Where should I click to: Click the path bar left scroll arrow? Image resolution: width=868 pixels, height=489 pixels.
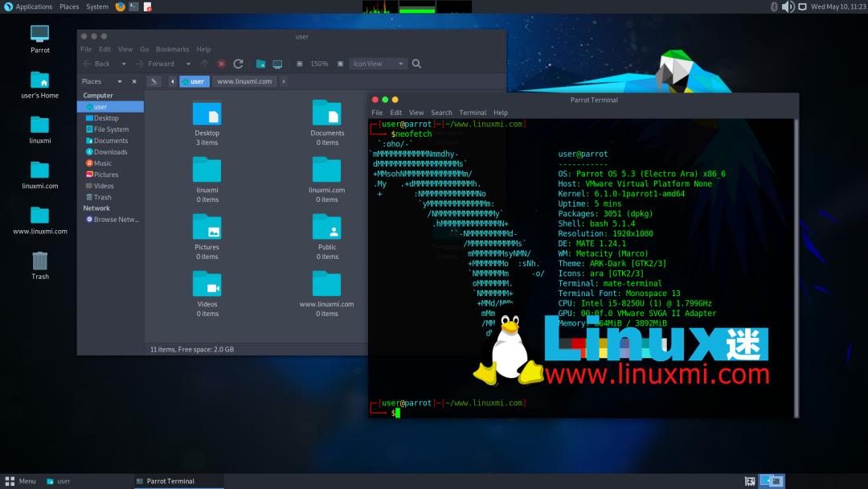[172, 81]
